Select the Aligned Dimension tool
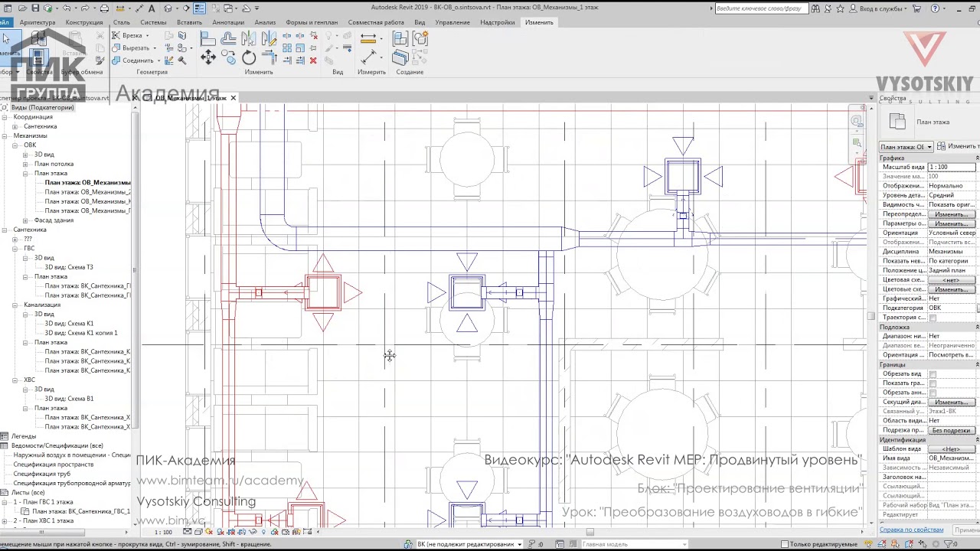The image size is (980, 551). pyautogui.click(x=369, y=57)
